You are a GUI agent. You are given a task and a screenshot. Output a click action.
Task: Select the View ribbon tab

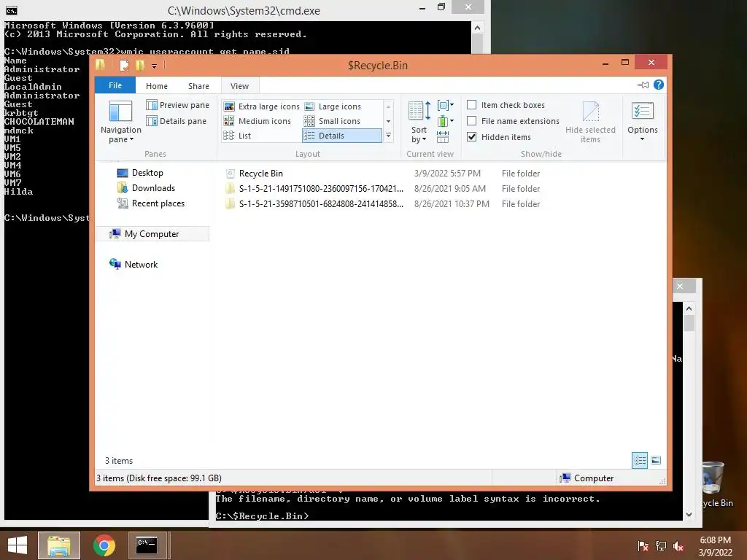click(239, 86)
